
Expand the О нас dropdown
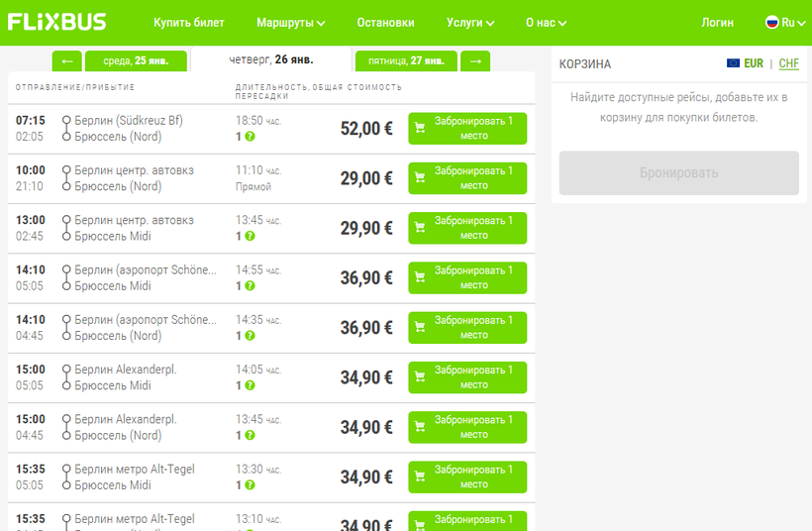coord(547,23)
